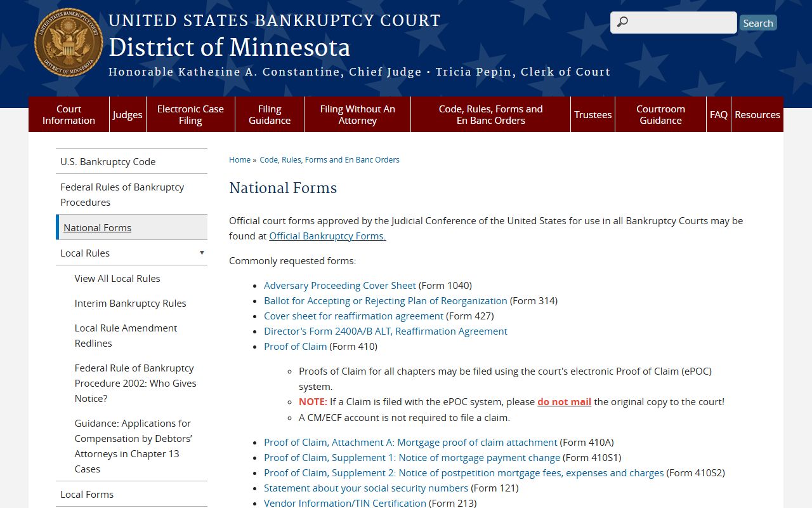Open the Judges menu
This screenshot has width=812, height=508.
click(128, 114)
